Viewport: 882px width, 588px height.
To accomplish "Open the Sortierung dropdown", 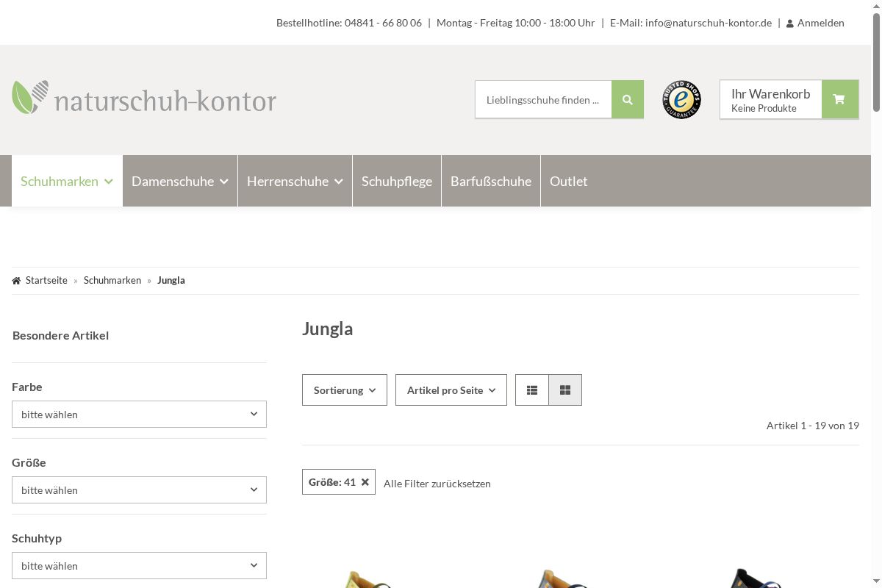I will 345,390.
